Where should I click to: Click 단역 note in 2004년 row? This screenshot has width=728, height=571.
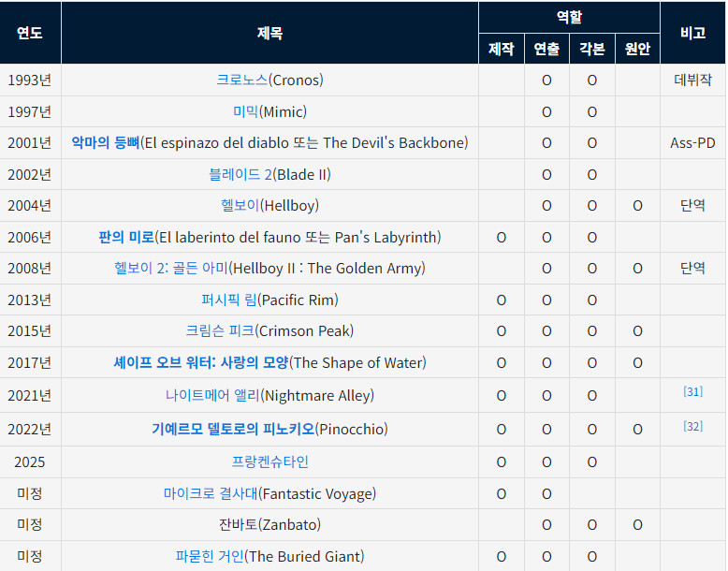(692, 205)
